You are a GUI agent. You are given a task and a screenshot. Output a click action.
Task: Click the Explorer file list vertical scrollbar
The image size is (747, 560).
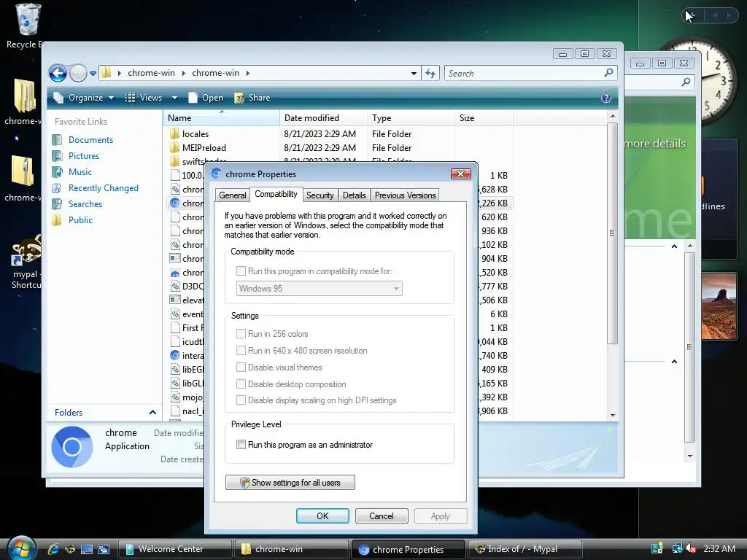point(613,233)
